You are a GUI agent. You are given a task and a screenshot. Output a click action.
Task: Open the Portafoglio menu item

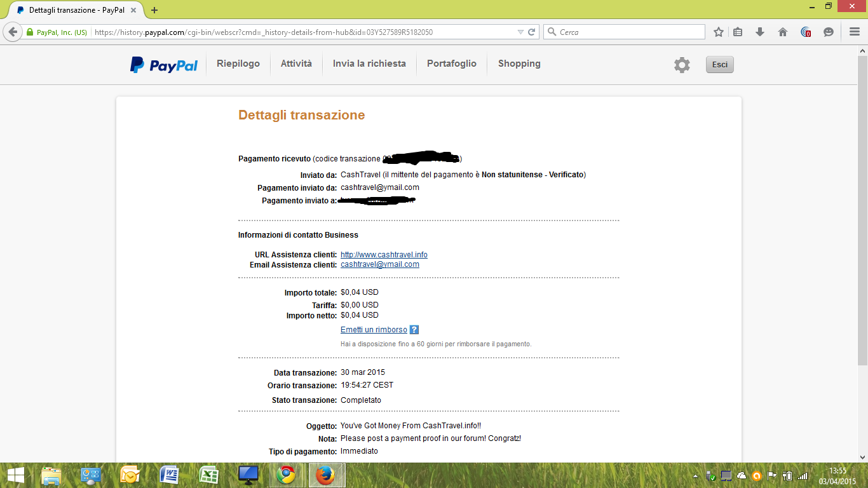(452, 64)
